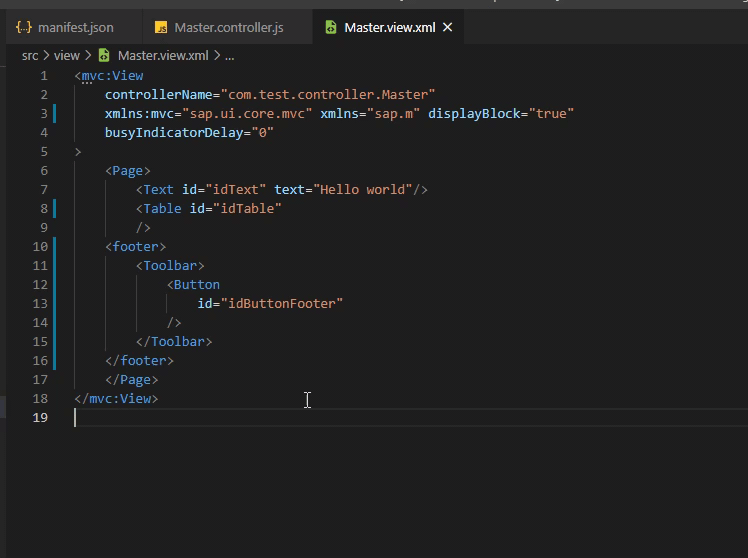Open the view breadcrumb segment
748x558 pixels.
click(x=66, y=56)
